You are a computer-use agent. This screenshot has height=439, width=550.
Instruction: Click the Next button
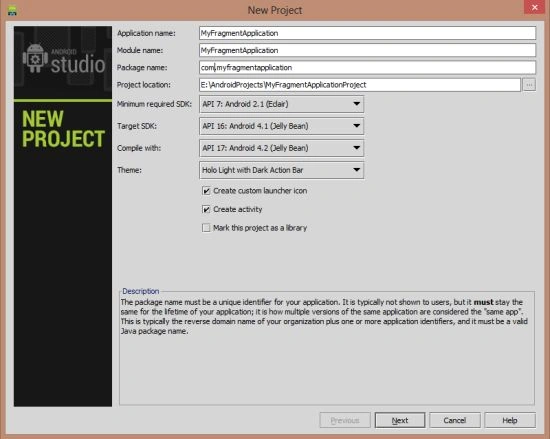coord(400,420)
